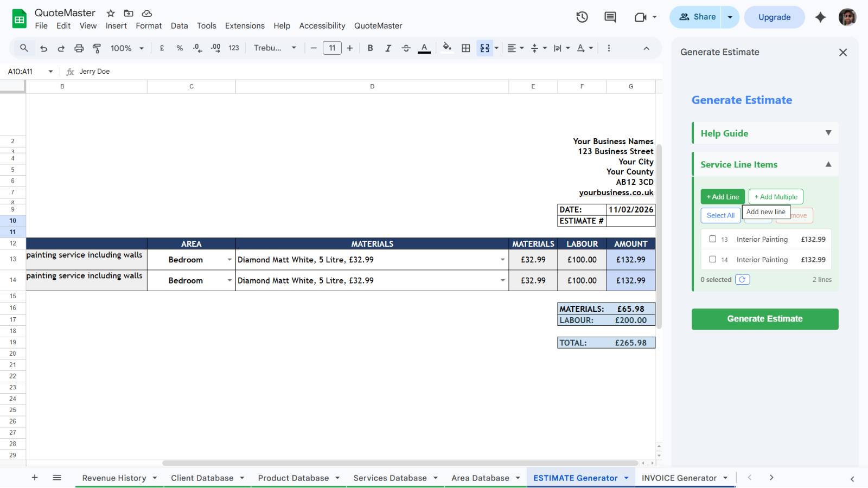Expand the Help Guide section
This screenshot has height=488, width=868.
pyautogui.click(x=828, y=132)
